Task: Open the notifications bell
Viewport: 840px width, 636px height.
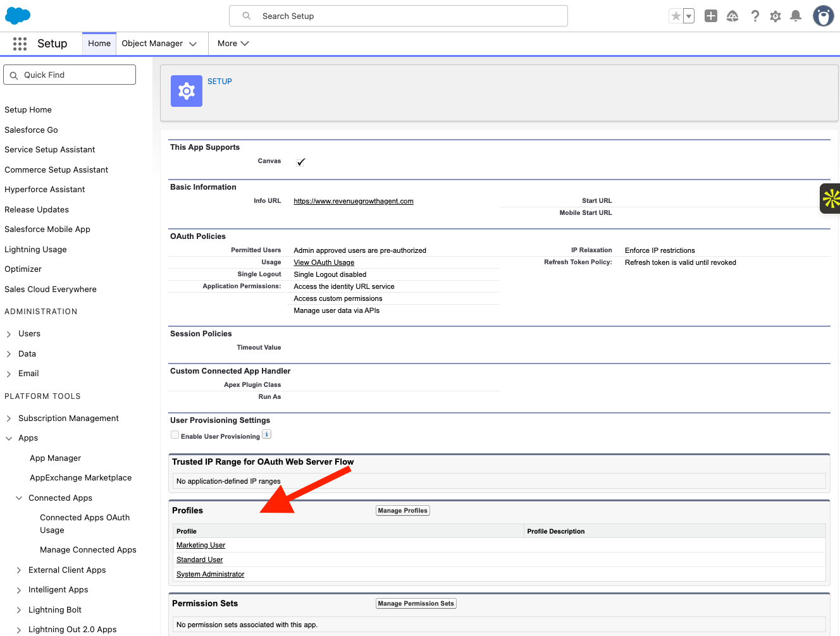Action: click(795, 16)
